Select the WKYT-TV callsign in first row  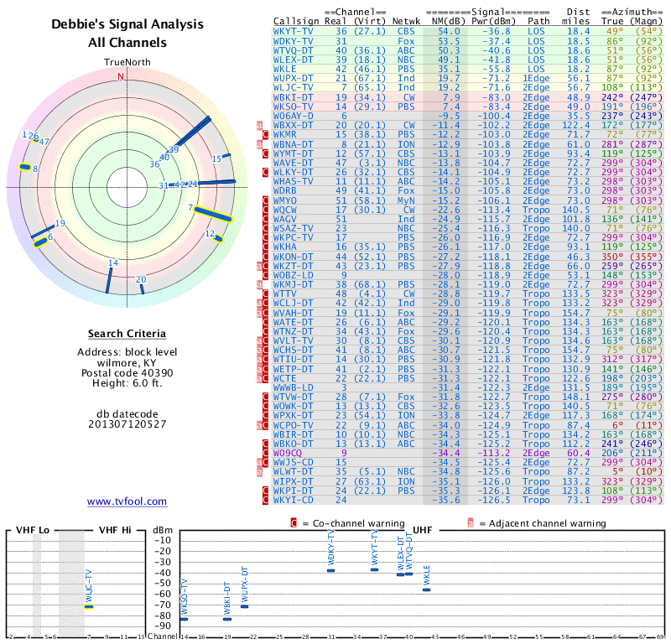pos(294,31)
